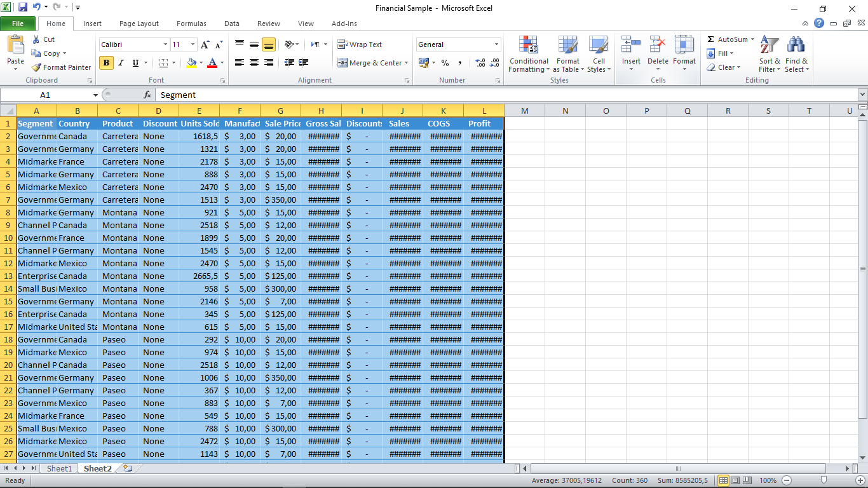
Task: Click the Cut scissors icon
Action: [x=36, y=39]
